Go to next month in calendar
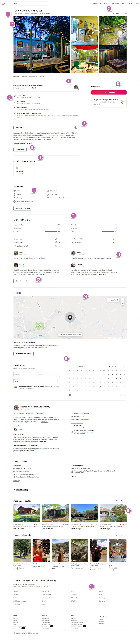This screenshot has height=644, width=140. pos(125,367)
